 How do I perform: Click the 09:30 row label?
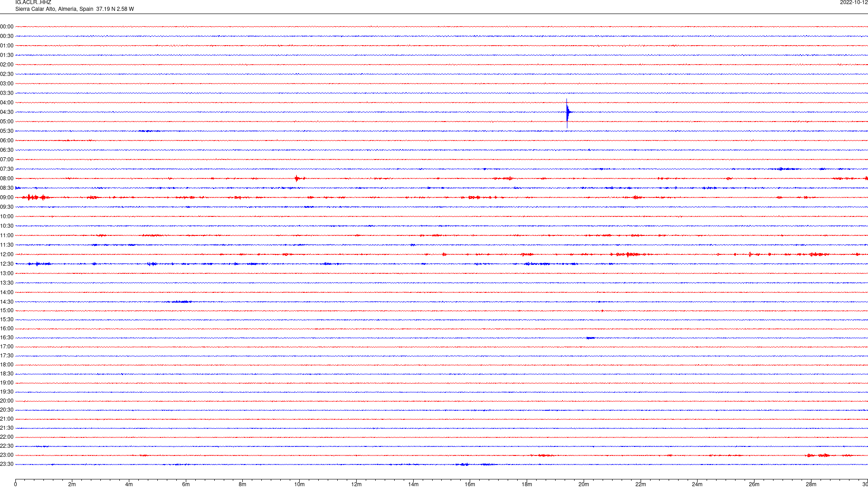point(7,207)
